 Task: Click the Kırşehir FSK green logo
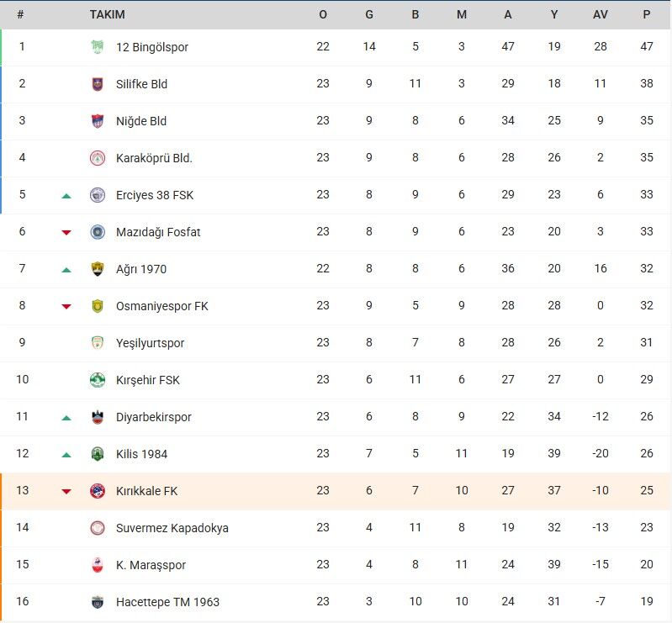click(98, 380)
